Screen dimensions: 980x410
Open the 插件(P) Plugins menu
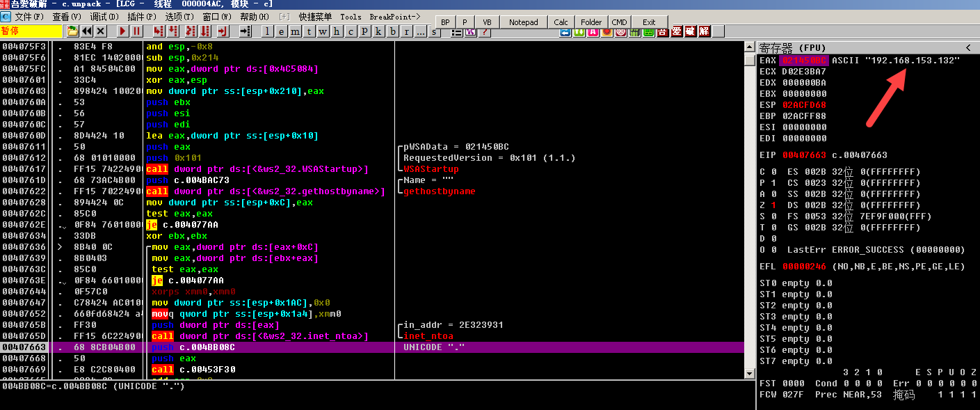pyautogui.click(x=141, y=17)
